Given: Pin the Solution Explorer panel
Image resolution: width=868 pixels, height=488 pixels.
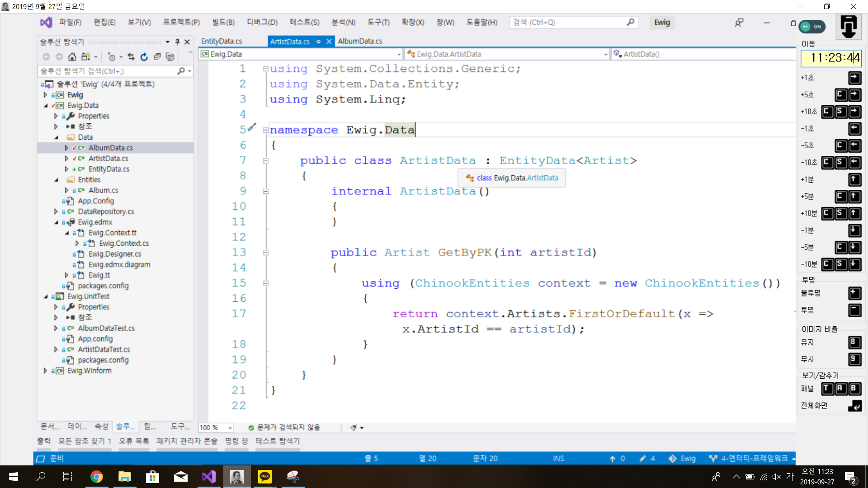Looking at the screenshot, I should coord(177,42).
